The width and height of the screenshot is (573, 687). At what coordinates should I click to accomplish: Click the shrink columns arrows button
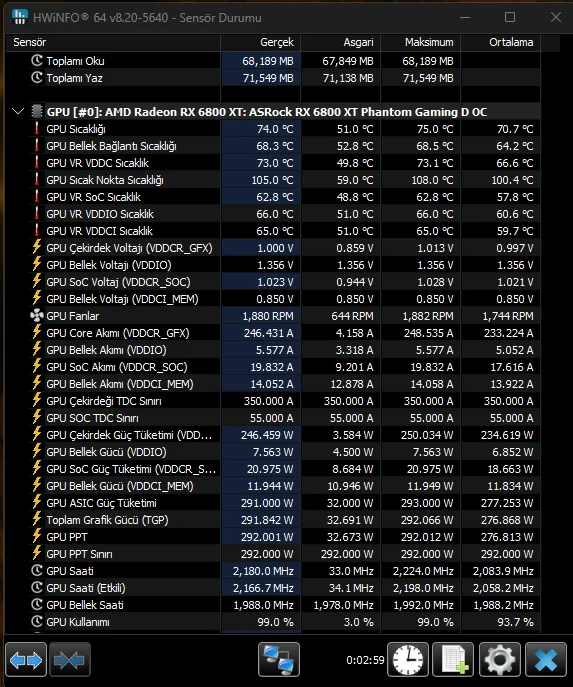click(x=70, y=659)
